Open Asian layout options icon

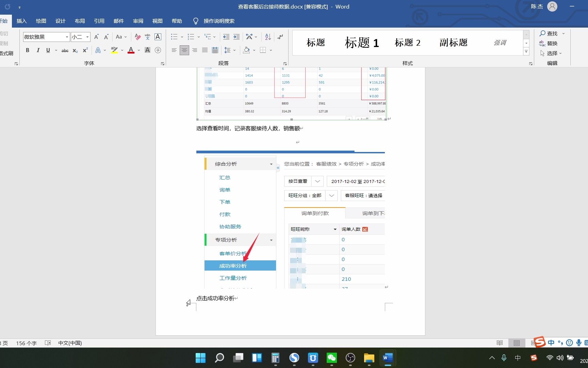(x=249, y=37)
